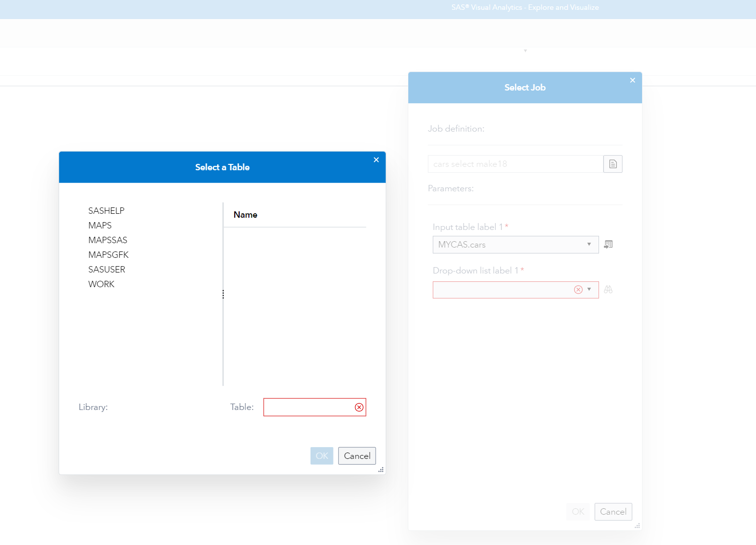
Task: Clear the Drop-down list field with its X icon
Action: (x=578, y=290)
